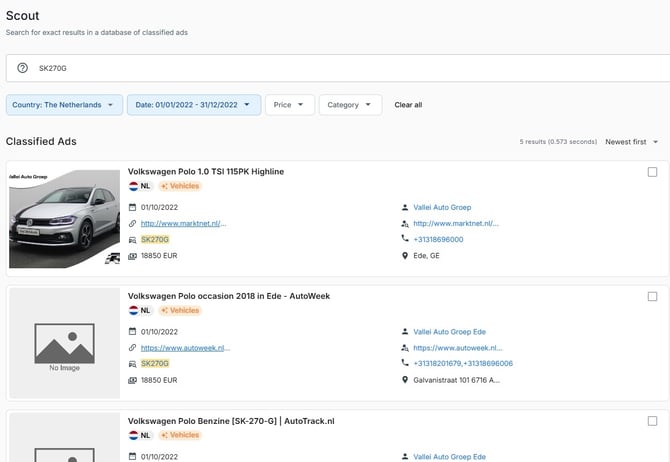The height and width of the screenshot is (462, 670).
Task: Open title Volkswagen Polo occasion 2018 in Ede - AutoWeek
Action: (x=229, y=296)
